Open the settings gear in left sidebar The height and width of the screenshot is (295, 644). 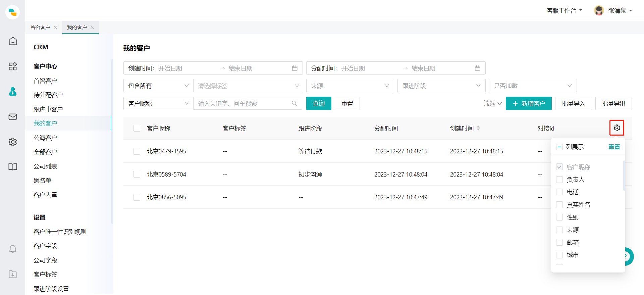(x=13, y=142)
